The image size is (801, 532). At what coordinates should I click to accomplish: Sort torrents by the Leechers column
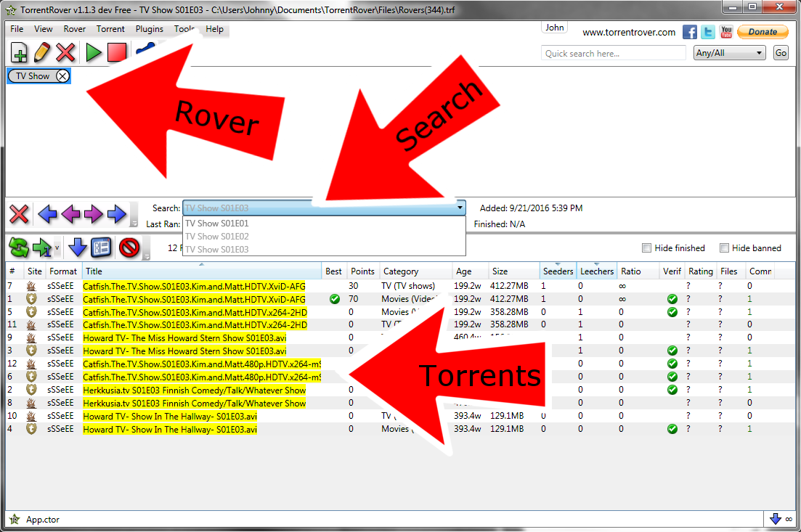(597, 271)
